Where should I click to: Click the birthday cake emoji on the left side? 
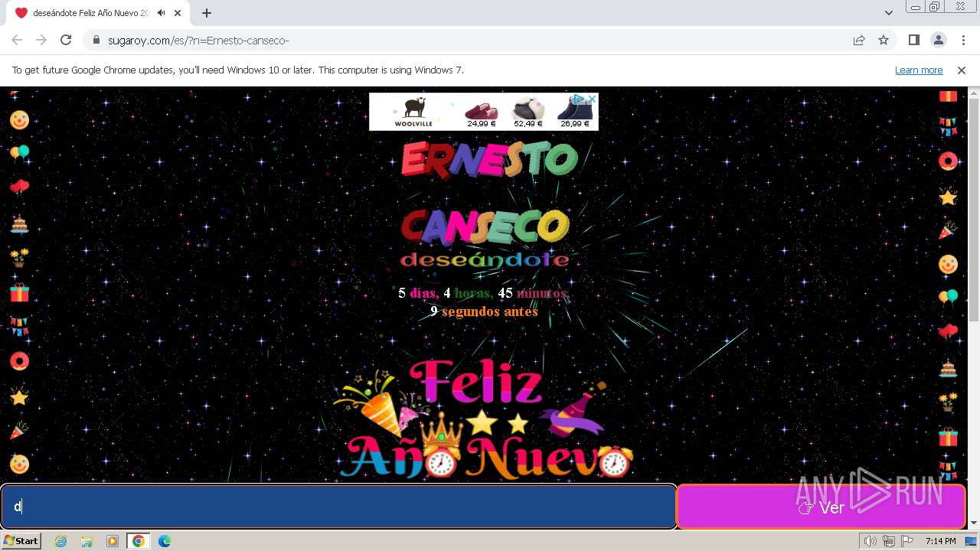(x=19, y=223)
